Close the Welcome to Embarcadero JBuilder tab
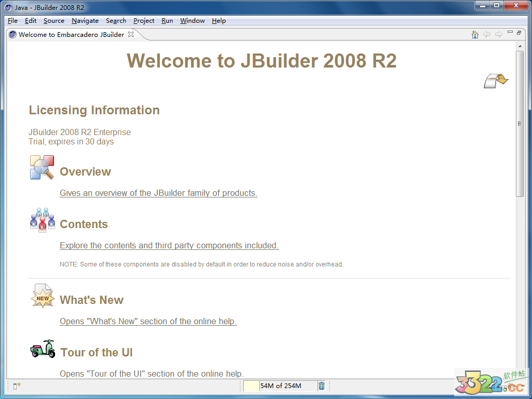Viewport: 532px width, 399px height. click(x=131, y=34)
